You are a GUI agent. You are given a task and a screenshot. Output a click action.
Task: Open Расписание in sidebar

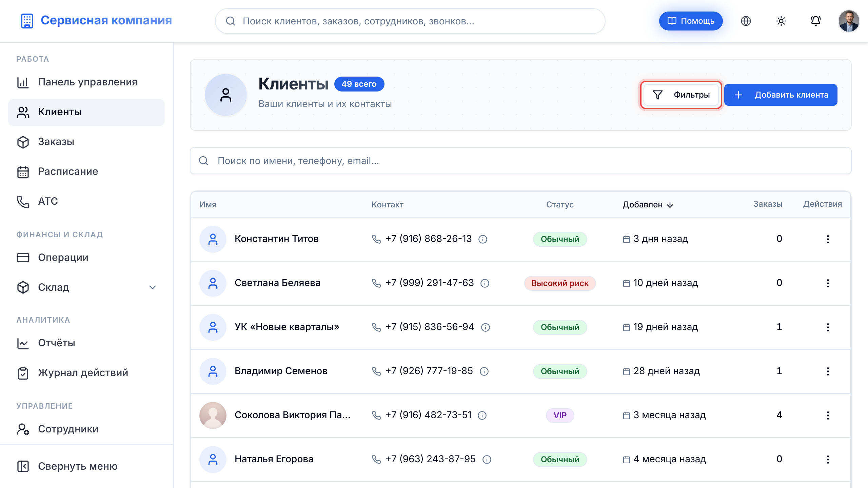click(86, 171)
